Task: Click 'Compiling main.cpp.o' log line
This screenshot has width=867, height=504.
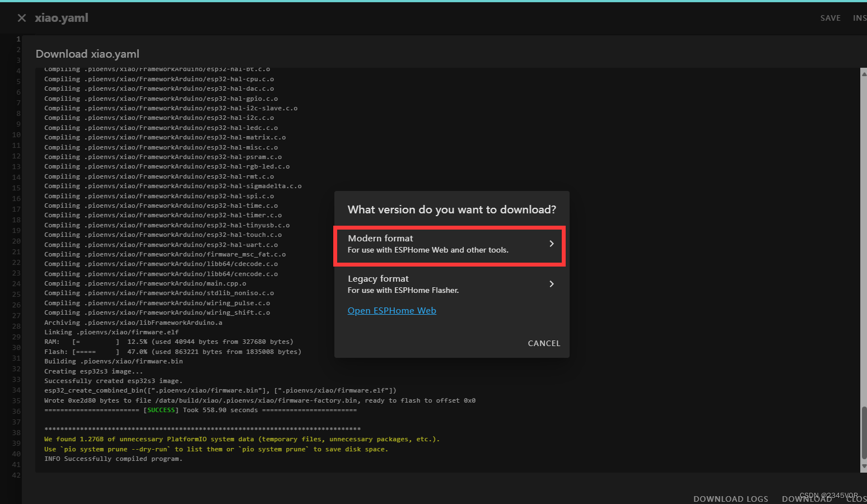Action: coord(145,284)
